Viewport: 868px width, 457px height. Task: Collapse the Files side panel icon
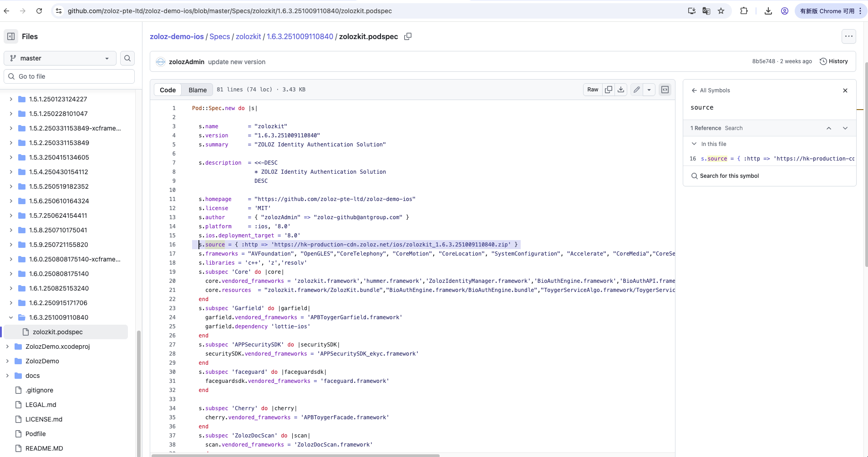[x=11, y=36]
